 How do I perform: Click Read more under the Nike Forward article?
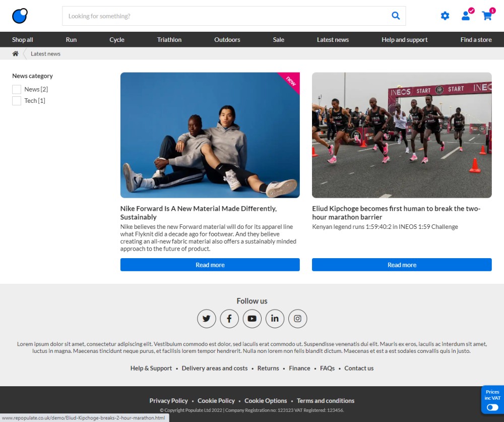point(210,265)
